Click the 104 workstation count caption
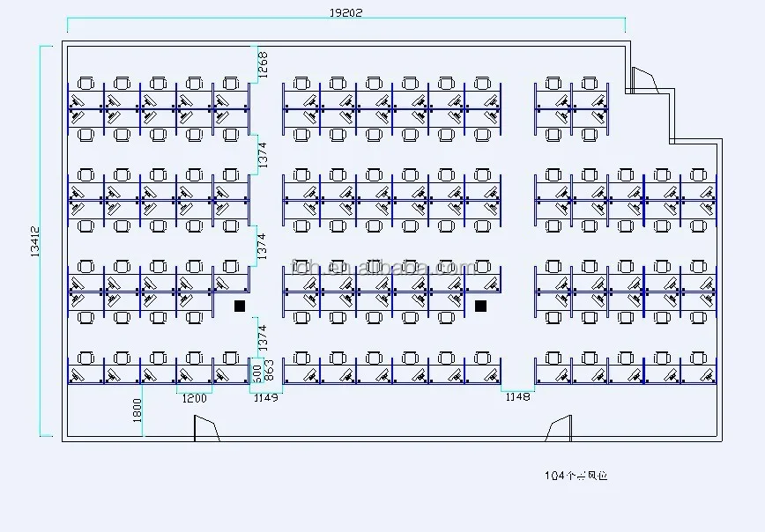Screen dimensions: 765x532 (576, 476)
